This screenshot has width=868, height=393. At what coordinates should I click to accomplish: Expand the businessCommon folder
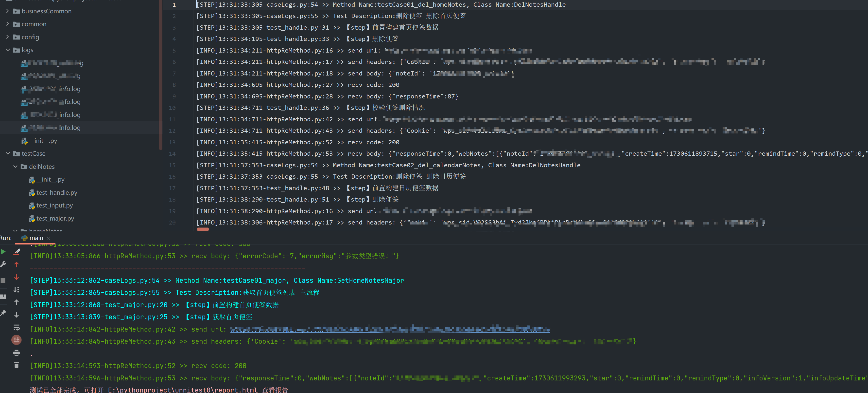pos(7,11)
